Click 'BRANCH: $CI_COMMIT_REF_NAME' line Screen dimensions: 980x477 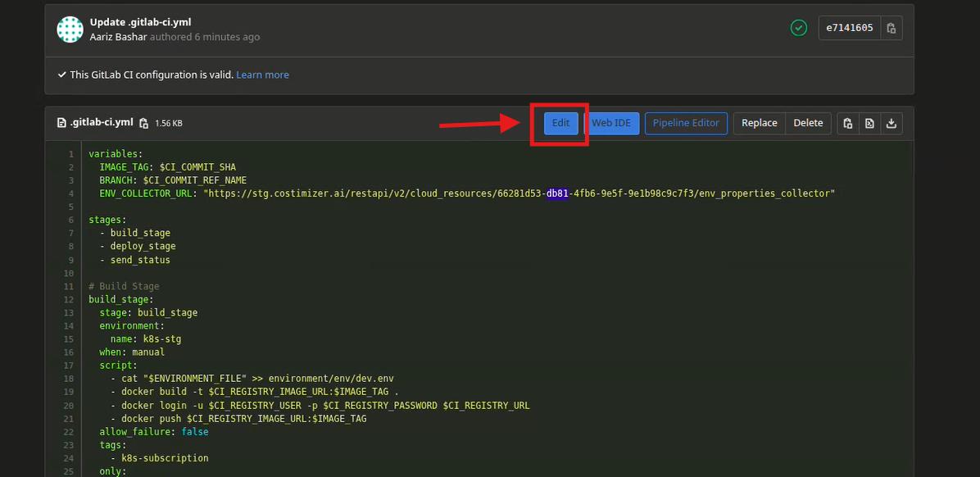[x=173, y=180]
